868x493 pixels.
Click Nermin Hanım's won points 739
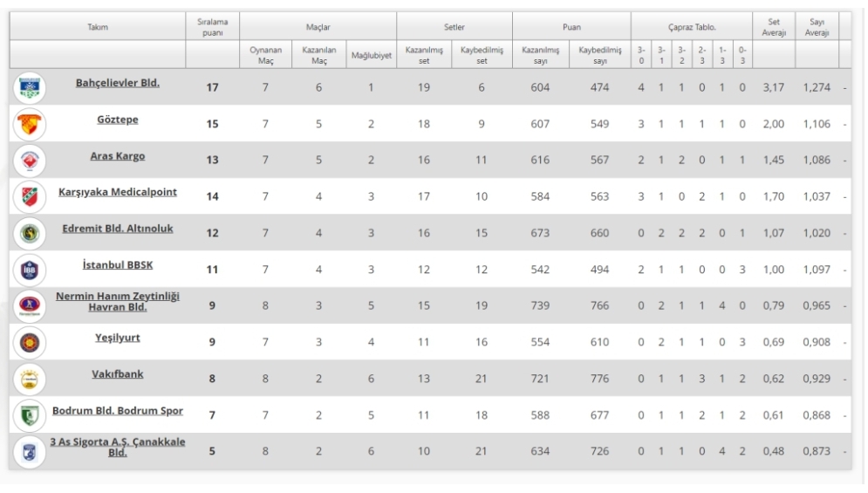tap(540, 305)
